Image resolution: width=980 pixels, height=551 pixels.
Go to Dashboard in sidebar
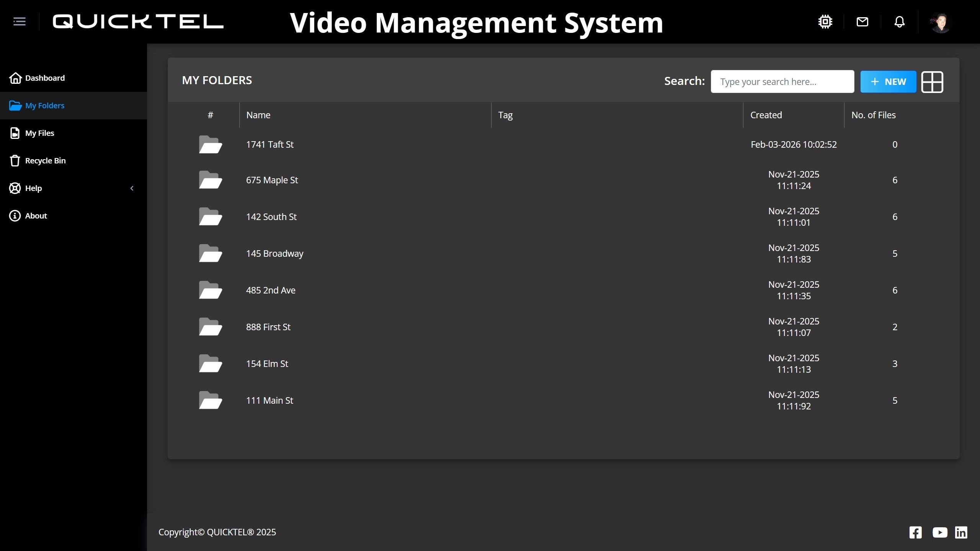45,78
